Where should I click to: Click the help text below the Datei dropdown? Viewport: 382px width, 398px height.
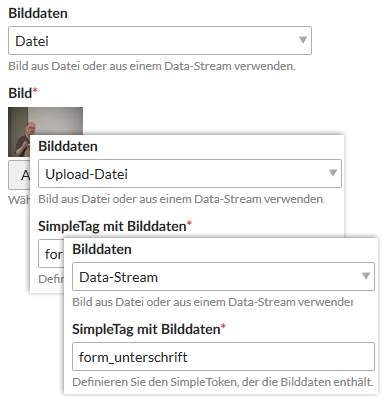coord(152,66)
